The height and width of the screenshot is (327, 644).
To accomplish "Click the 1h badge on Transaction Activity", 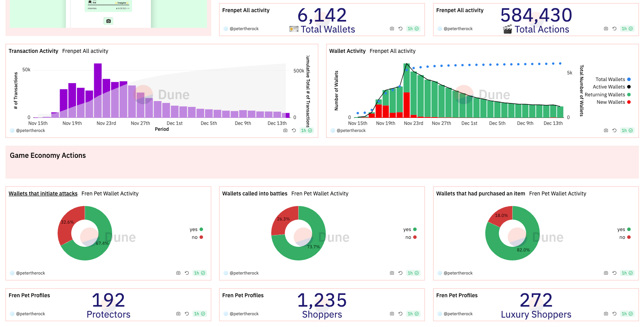I will point(307,130).
